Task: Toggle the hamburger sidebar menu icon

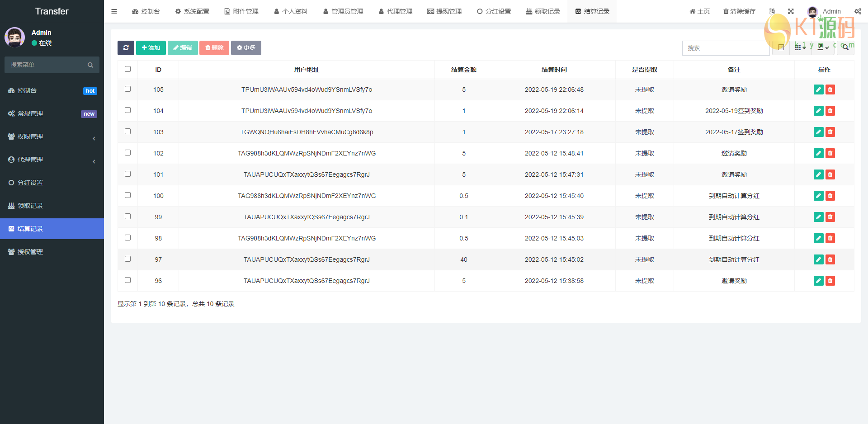Action: click(x=114, y=11)
